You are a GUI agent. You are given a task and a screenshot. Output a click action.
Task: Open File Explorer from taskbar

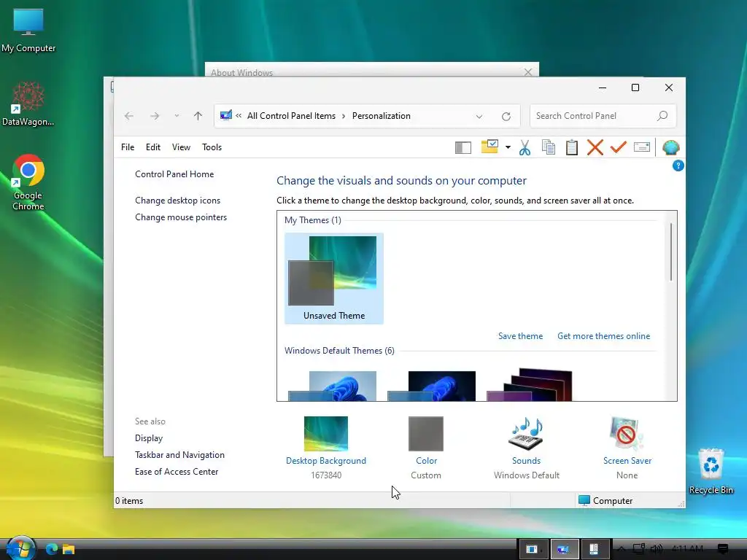coord(69,549)
